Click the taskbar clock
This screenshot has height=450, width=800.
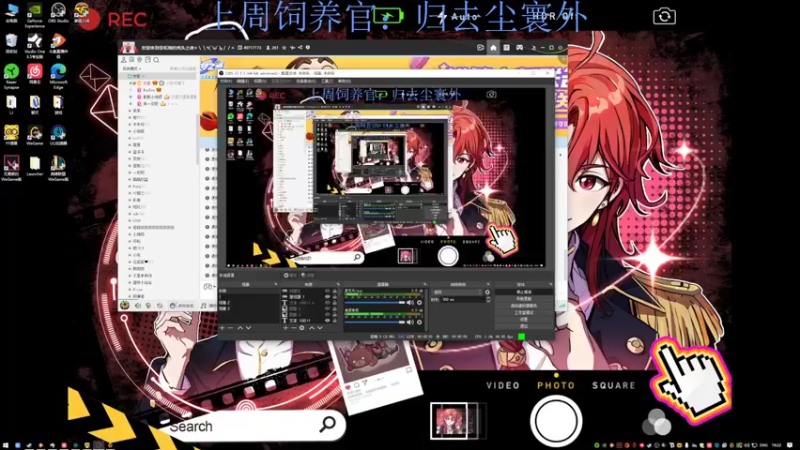pos(776,445)
